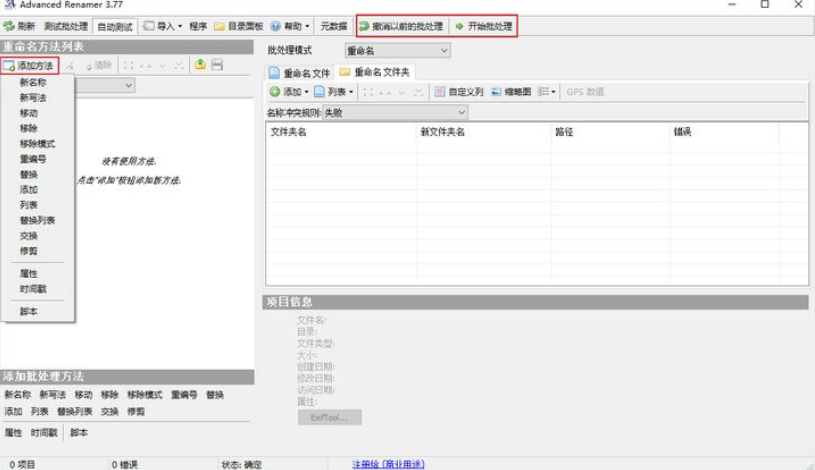
Task: Click the 添加方法 add method button
Action: (x=29, y=66)
